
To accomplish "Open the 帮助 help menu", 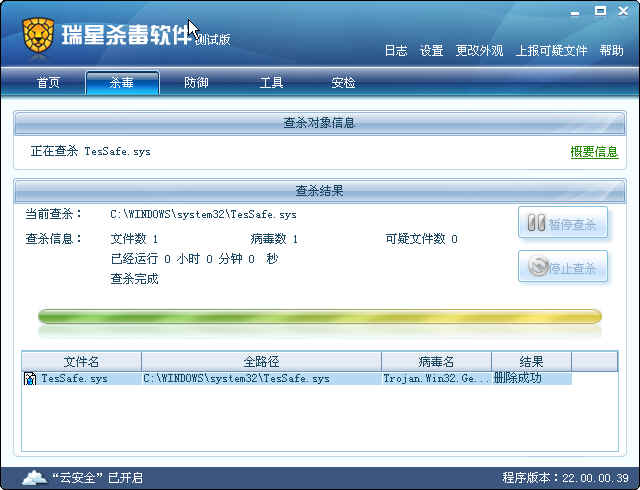I will click(611, 50).
